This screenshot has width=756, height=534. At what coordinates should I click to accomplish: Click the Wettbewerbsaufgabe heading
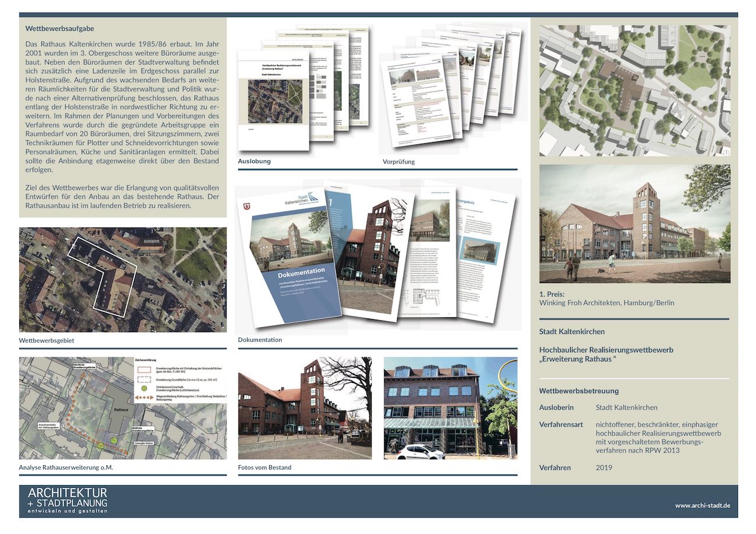(x=60, y=28)
